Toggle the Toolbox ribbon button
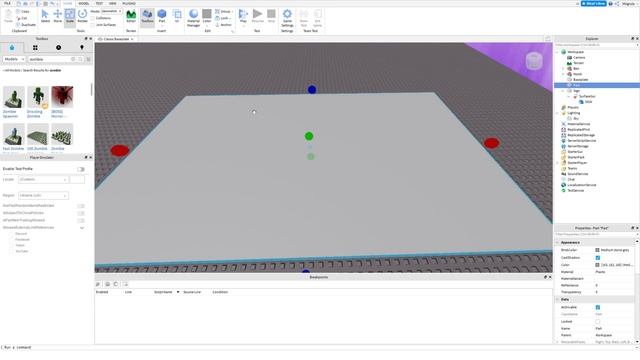Viewport: 640px width, 360px height. coord(147,16)
